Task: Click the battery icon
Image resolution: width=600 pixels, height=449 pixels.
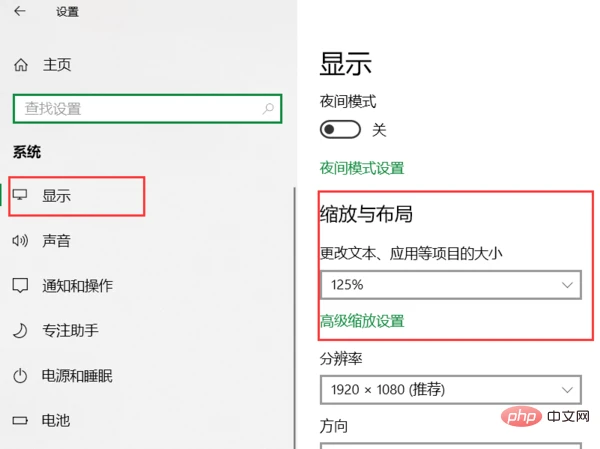Action: click(20, 421)
